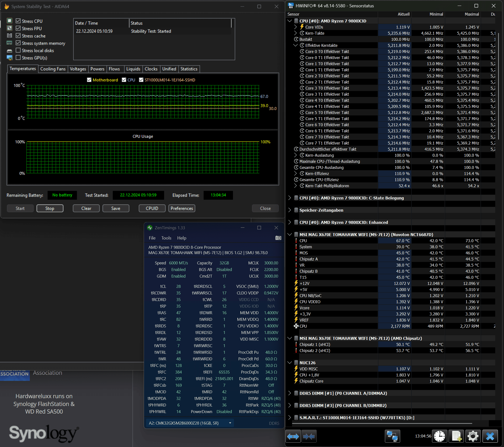Screen dimensions: 504x447
Task: Click lightning icon beside VDD MISC row
Action: (x=296, y=369)
